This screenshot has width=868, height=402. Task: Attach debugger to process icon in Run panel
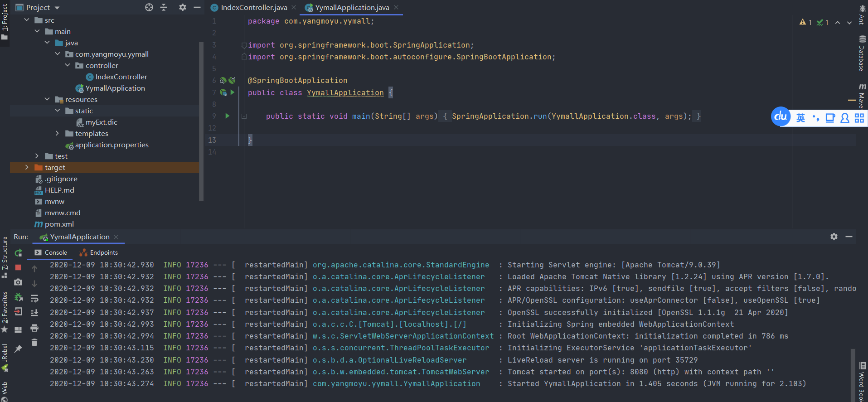point(18,297)
